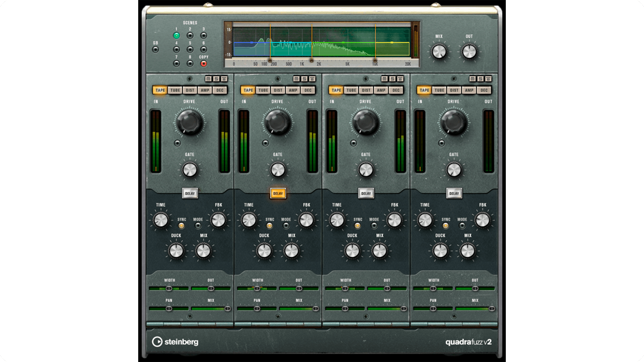Toggle the SB button
Image resolution: width=644 pixels, height=362 pixels.
coord(155,50)
